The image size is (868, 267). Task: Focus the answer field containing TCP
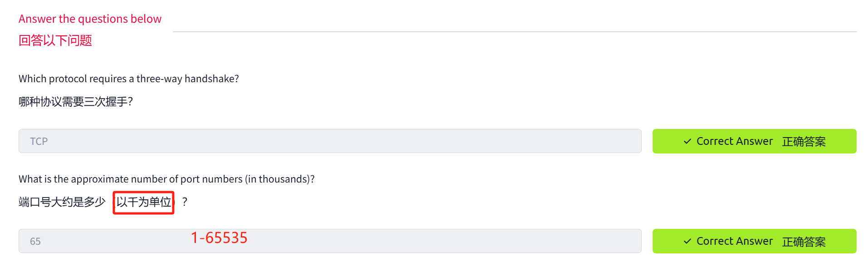pos(330,141)
